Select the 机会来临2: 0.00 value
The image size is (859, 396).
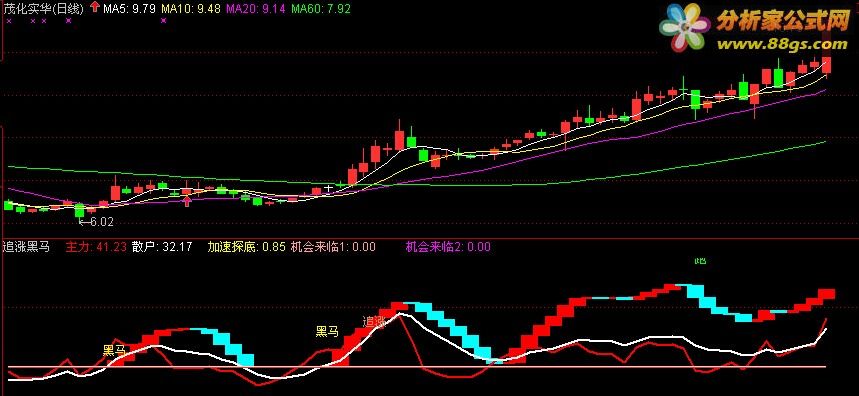coord(448,247)
